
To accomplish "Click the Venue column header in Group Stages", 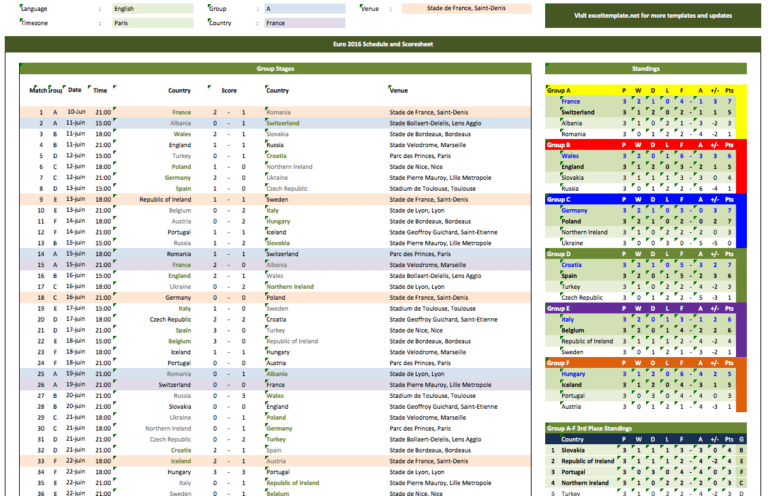I will point(399,91).
